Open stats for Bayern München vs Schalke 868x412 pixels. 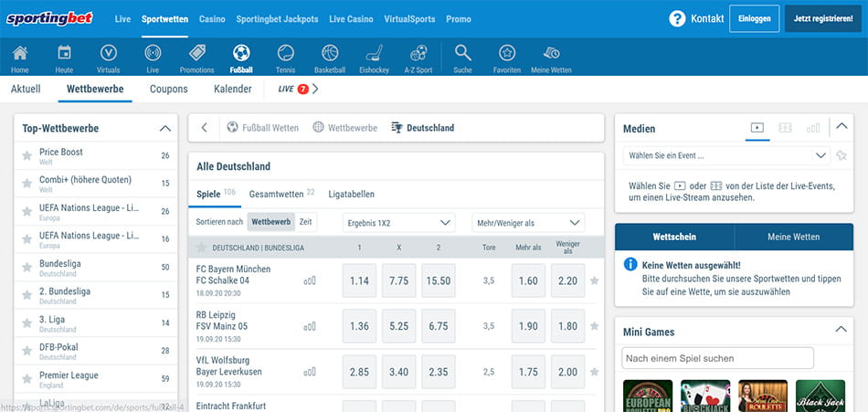tap(310, 280)
